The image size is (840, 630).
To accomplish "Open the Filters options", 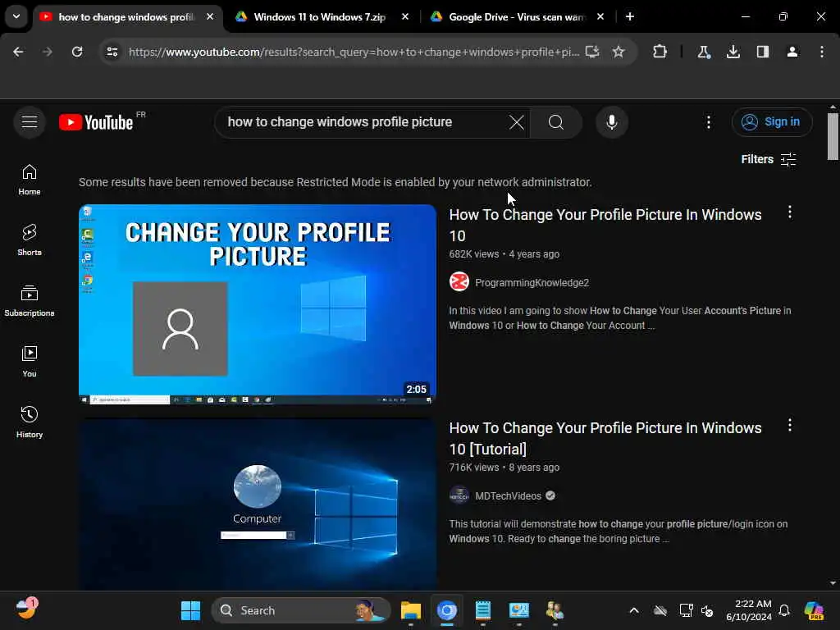I will tap(768, 159).
